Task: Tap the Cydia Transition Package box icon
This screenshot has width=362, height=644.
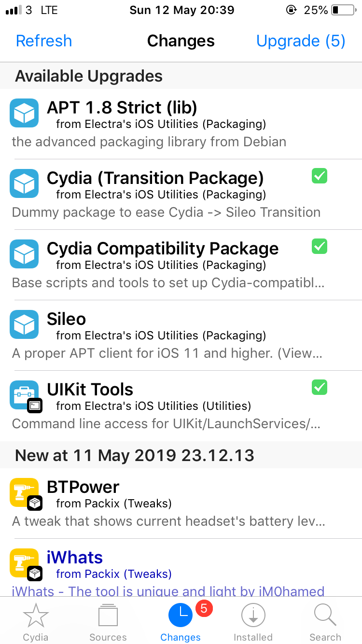Action: pos(24,183)
